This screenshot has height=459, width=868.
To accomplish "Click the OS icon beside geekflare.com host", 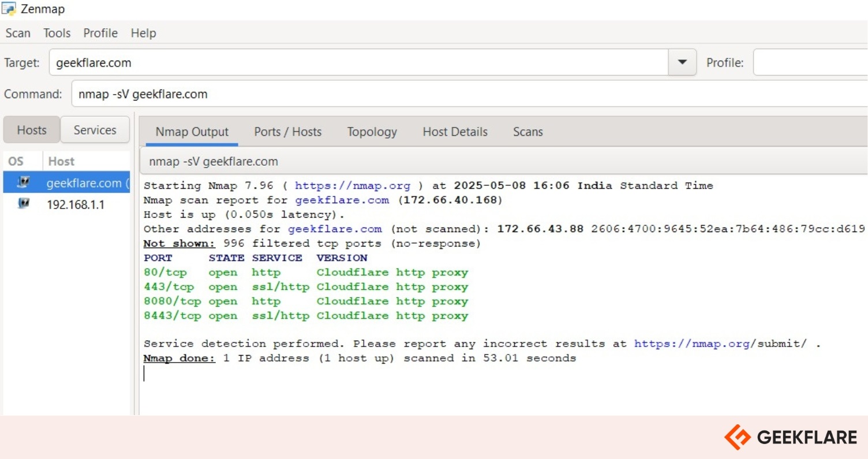I will [23, 182].
